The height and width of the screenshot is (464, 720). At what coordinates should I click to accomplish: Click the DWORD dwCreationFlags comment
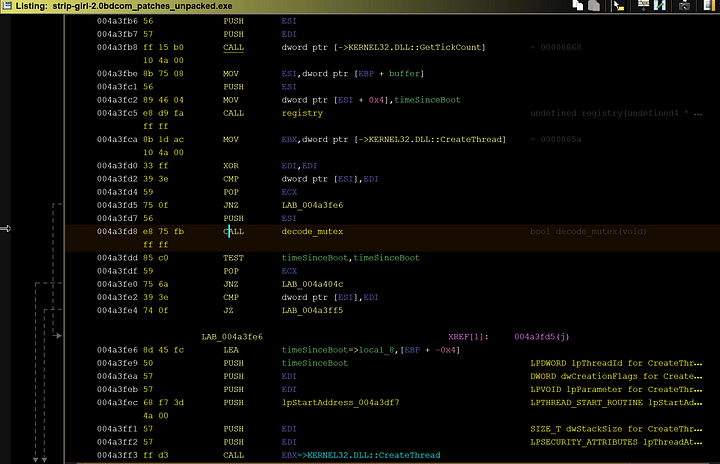click(616, 376)
